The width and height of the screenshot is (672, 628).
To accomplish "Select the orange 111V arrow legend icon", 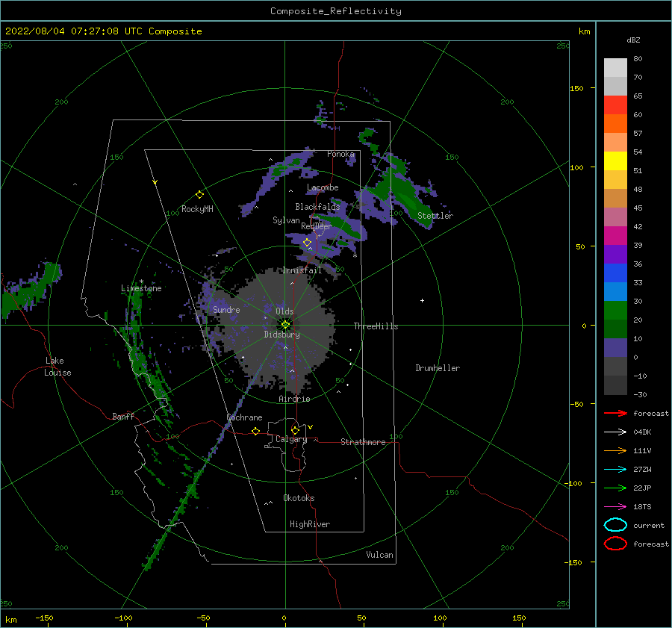I will tap(615, 450).
